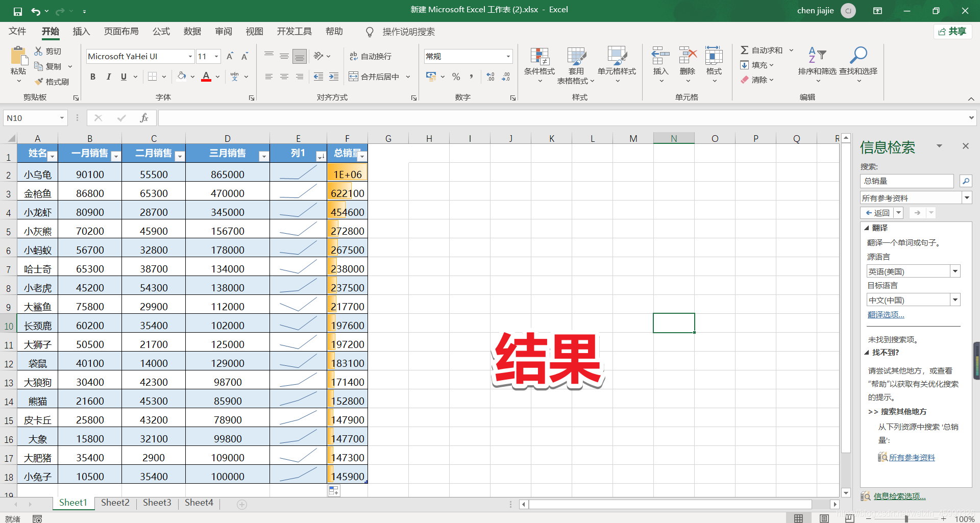Toggle Italic formatting

108,77
